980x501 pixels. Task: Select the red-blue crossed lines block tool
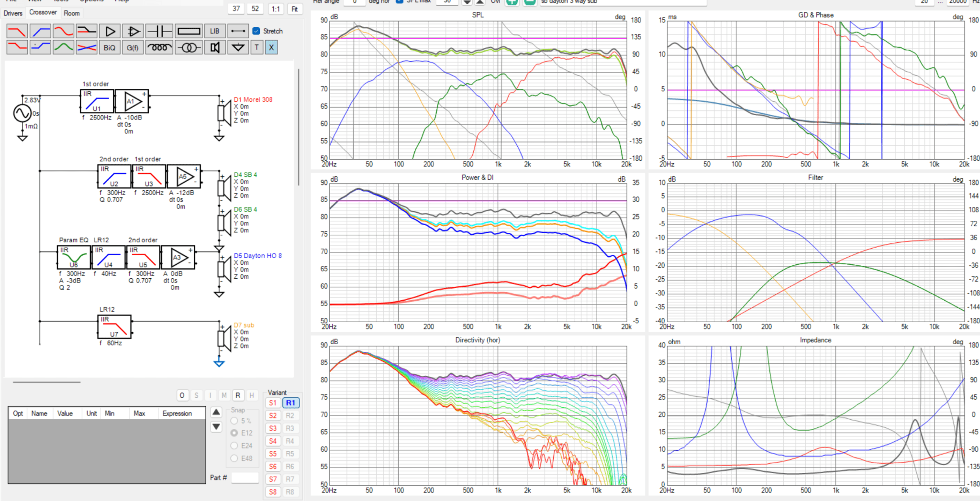pos(87,47)
